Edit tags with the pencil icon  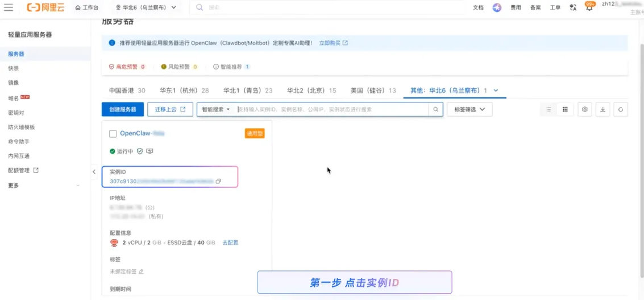[142, 272]
